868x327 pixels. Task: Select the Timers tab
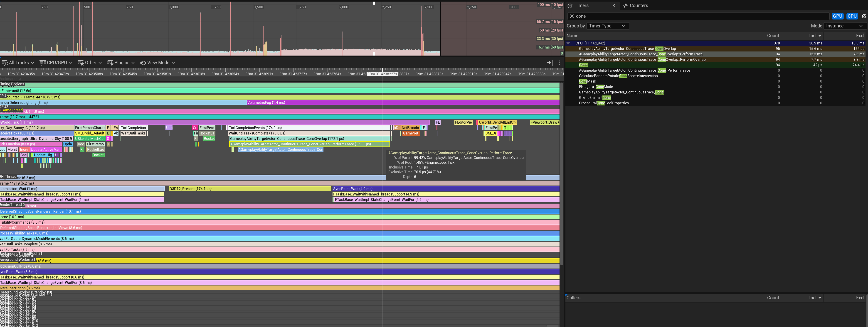click(582, 5)
